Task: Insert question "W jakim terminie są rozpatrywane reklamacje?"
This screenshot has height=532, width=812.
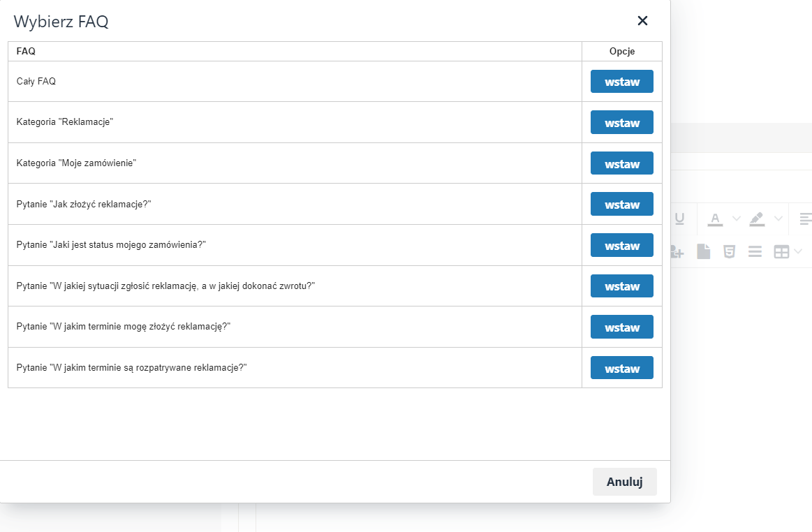Action: 621,368
